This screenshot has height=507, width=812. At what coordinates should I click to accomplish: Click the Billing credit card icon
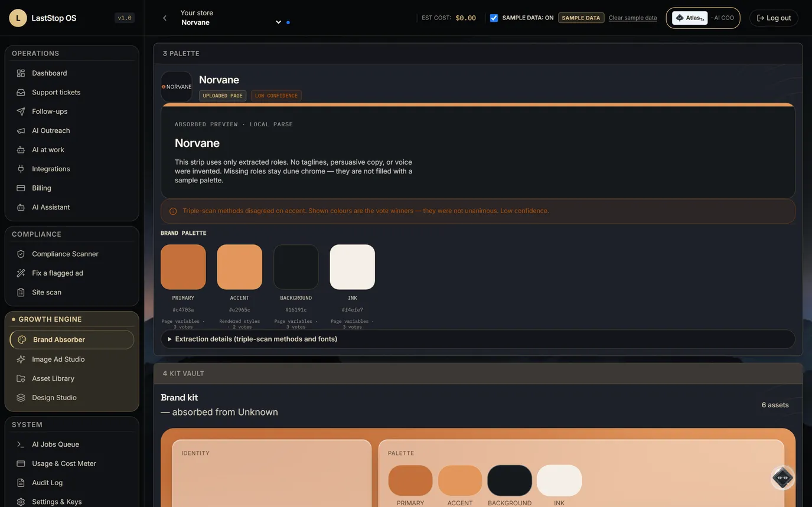pos(21,188)
